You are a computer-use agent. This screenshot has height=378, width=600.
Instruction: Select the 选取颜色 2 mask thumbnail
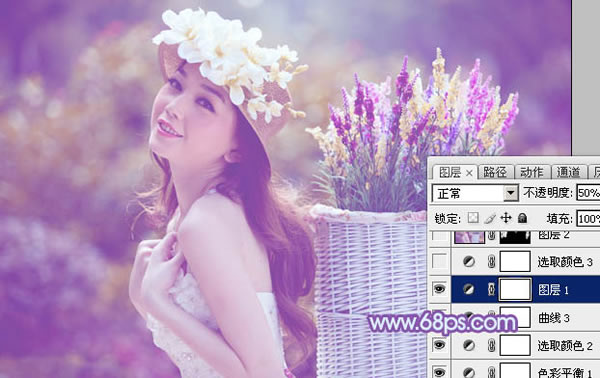pos(515,345)
